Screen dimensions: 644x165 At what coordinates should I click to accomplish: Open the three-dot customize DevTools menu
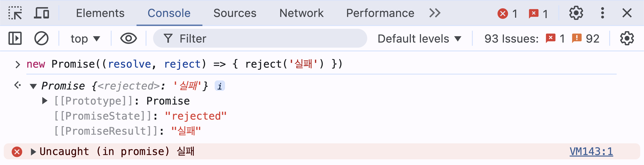coord(603,13)
